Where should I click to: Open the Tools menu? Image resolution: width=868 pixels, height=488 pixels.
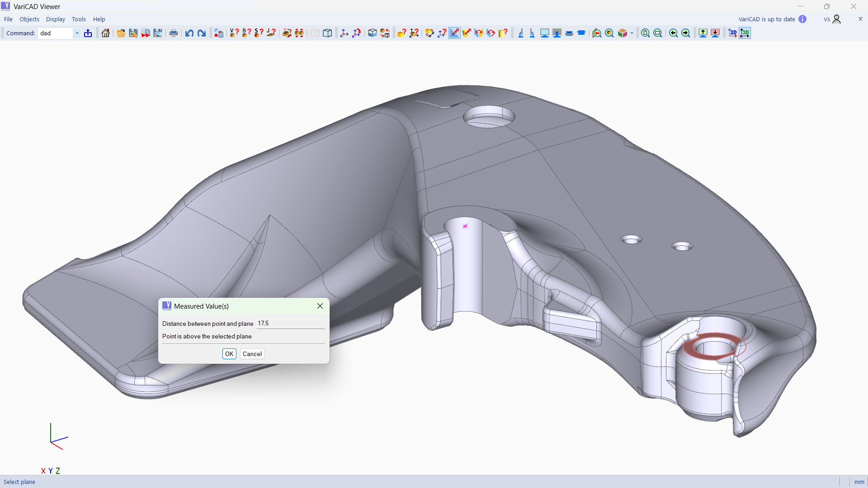pos(79,19)
